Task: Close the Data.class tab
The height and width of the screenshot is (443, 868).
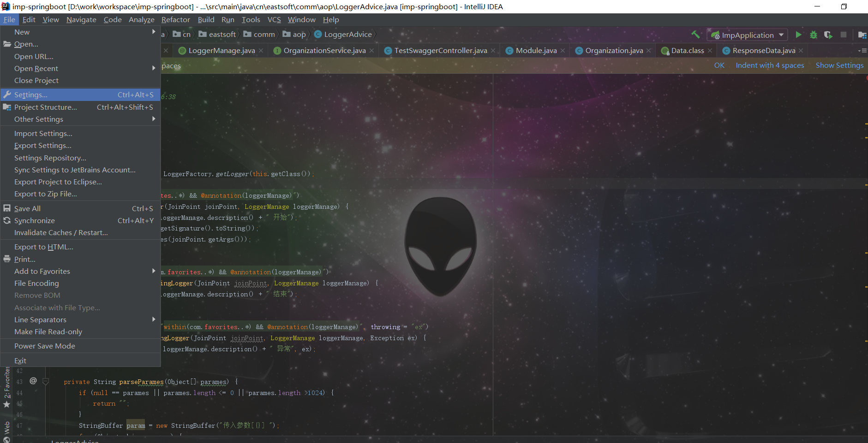Action: point(710,51)
